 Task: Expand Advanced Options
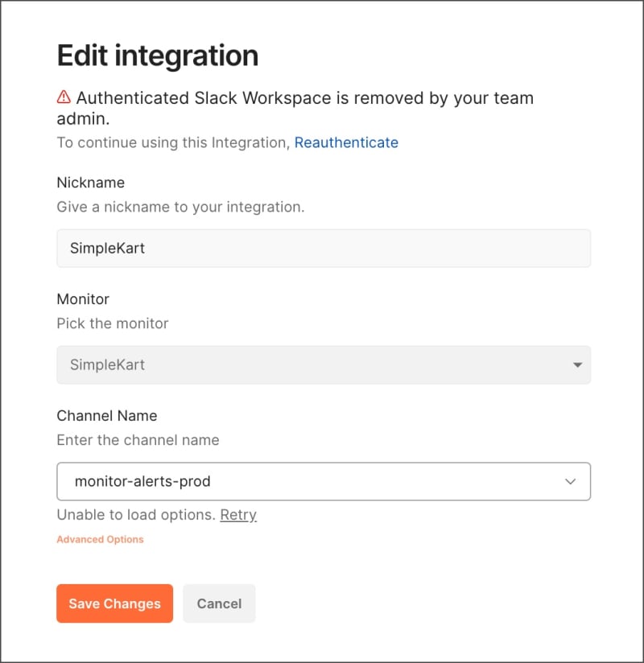100,539
